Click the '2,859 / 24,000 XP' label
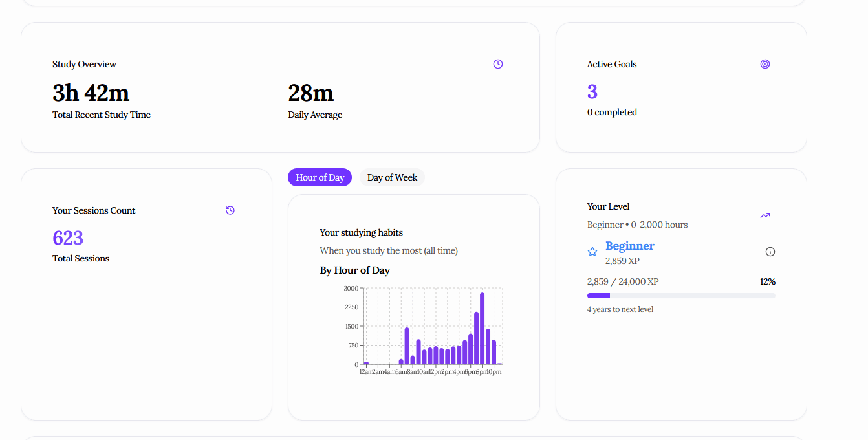The width and height of the screenshot is (868, 440). coord(623,281)
